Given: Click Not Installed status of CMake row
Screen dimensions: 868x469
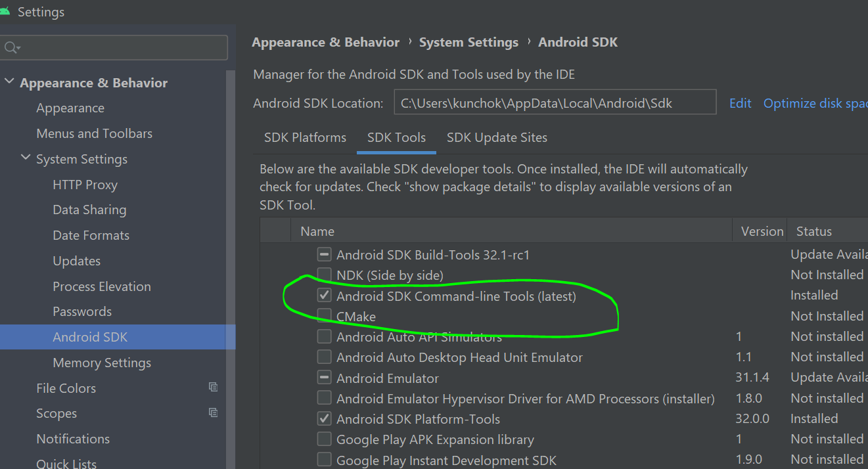Looking at the screenshot, I should pyautogui.click(x=827, y=316).
